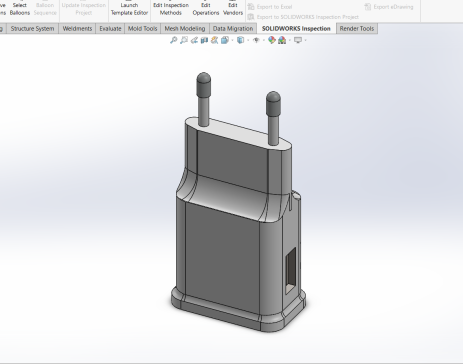Click Edit Operations button

coord(206,8)
